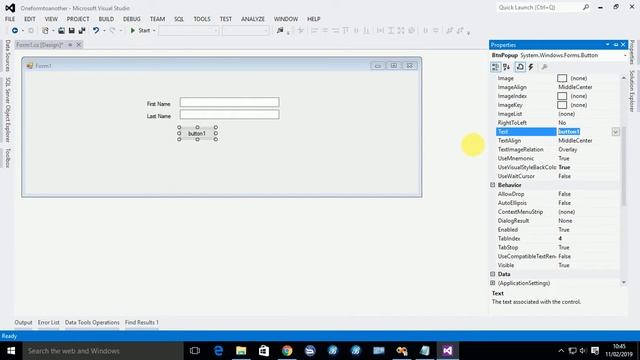This screenshot has height=360, width=640.
Task: Click the First Name text box
Action: pos(230,102)
